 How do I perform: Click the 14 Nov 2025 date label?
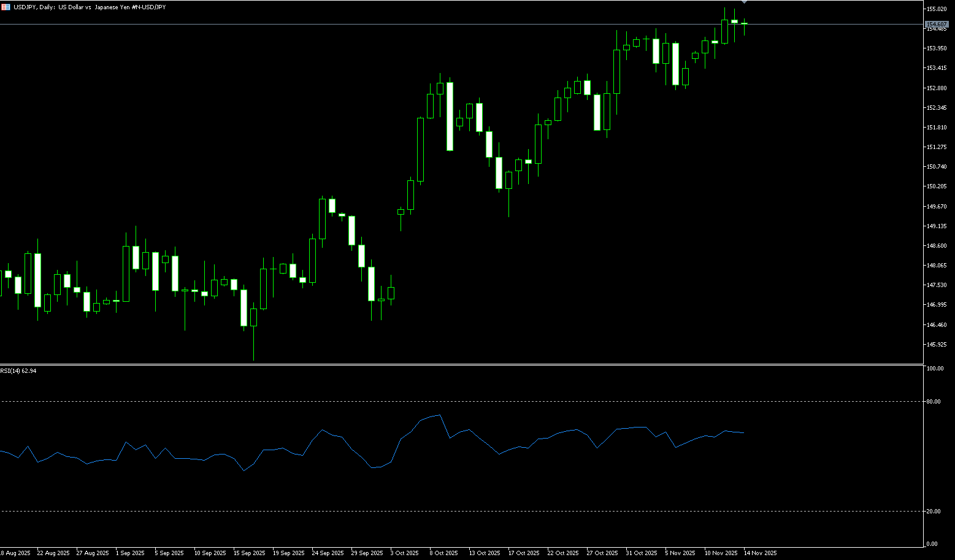[760, 553]
